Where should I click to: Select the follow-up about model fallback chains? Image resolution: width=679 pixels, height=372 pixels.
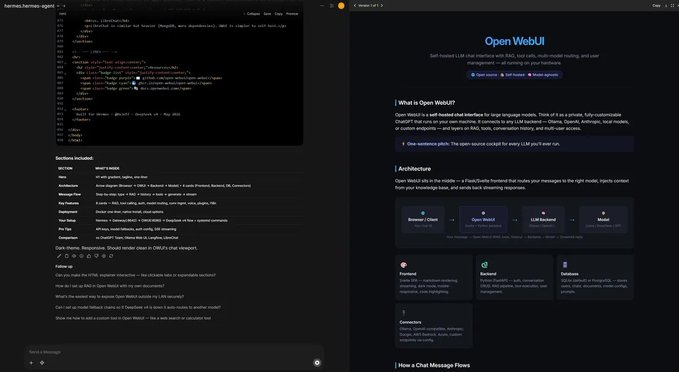[x=138, y=307]
